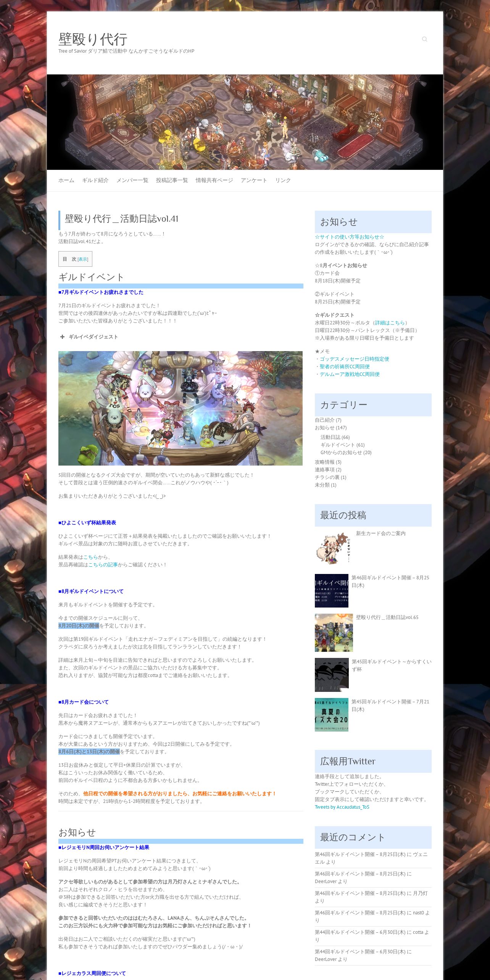Open the こちらの記事 prize confirmation link

tap(103, 564)
